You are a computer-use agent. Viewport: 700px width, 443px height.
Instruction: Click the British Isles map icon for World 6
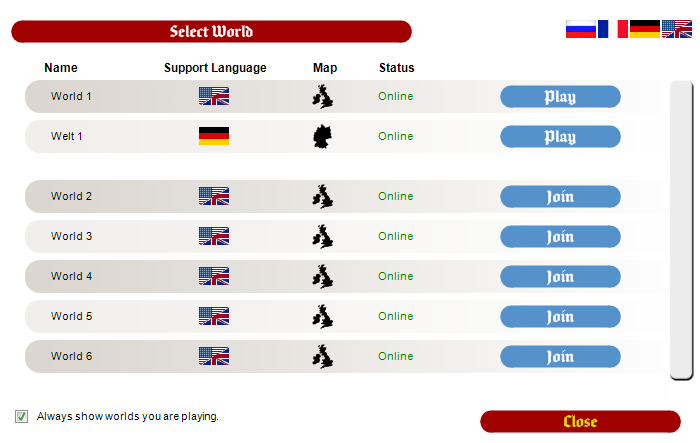[x=323, y=356]
